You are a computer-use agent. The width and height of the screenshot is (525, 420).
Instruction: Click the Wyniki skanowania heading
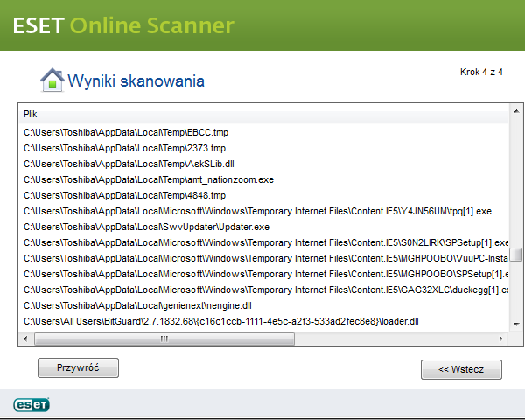(136, 81)
